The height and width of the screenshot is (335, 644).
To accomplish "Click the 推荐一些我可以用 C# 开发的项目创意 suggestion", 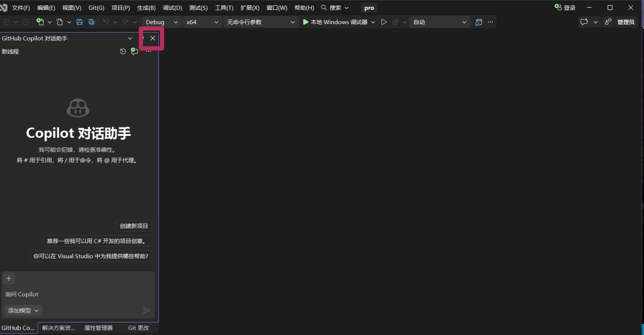I will coord(97,241).
